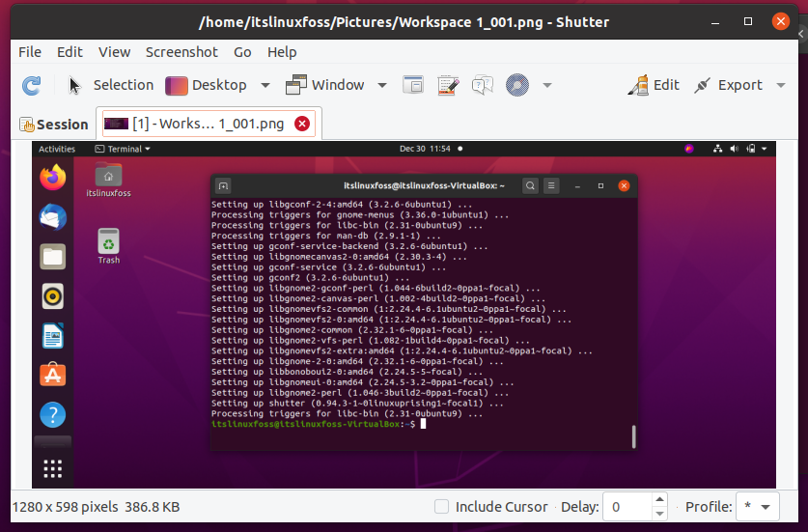Click the Rhythmbox speaker icon in the dock
The image size is (808, 532).
(52, 296)
